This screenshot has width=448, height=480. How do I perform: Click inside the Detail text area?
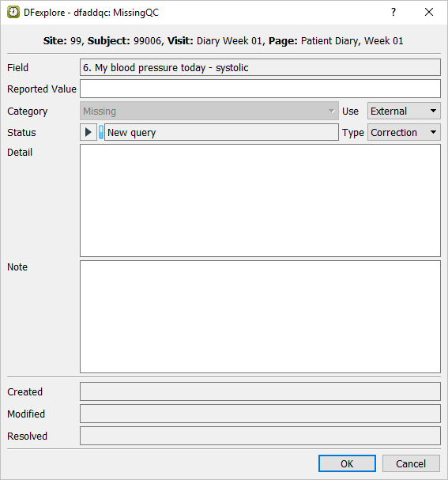pyautogui.click(x=260, y=201)
